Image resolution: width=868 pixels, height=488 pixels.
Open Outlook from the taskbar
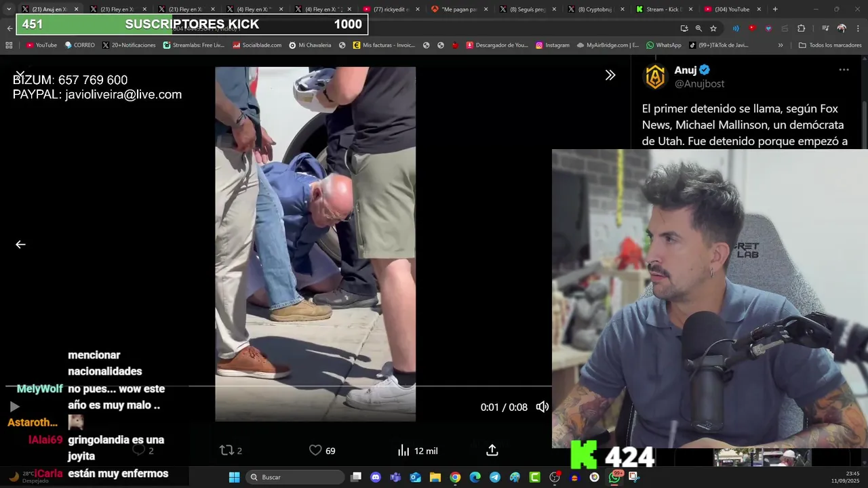415,477
